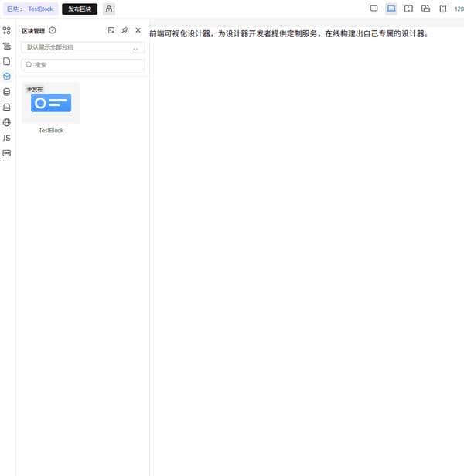Switch to tablet landscape view
464x476 pixels.
(x=408, y=9)
